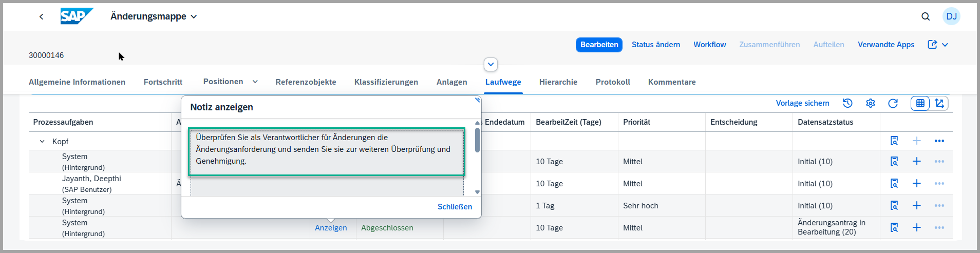Image resolution: width=980 pixels, height=253 pixels.
Task: Click the details icon in the Kopf row
Action: coord(894,141)
